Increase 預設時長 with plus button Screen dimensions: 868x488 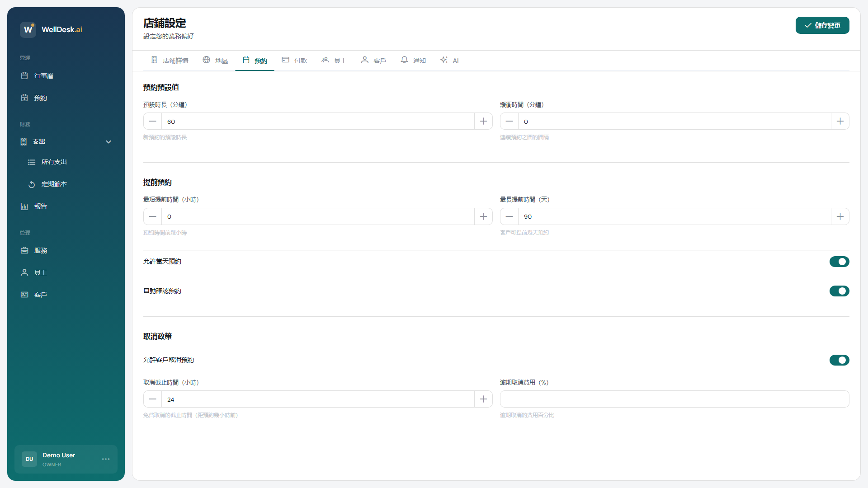point(483,122)
